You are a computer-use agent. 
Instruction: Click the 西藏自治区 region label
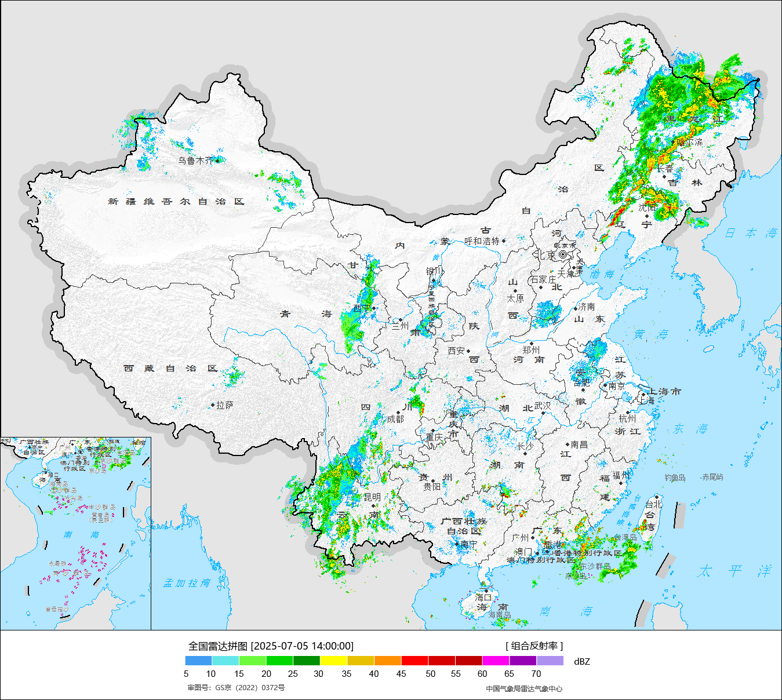coord(170,369)
